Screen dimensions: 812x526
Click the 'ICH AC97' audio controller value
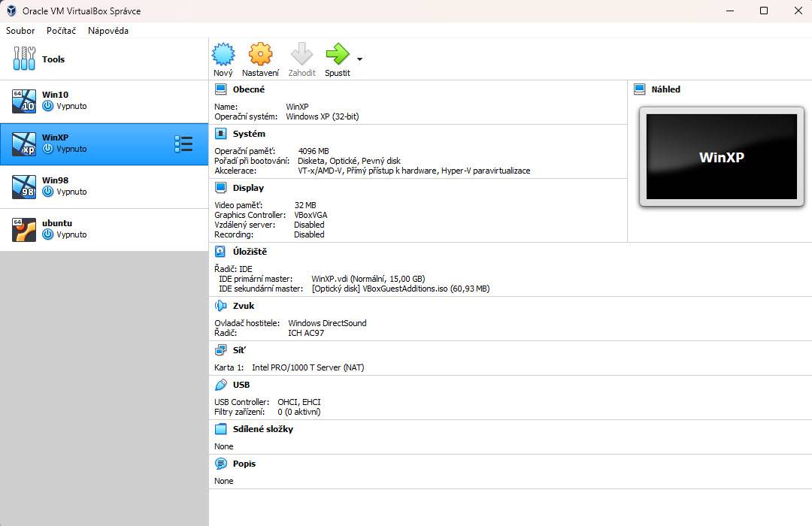[306, 333]
